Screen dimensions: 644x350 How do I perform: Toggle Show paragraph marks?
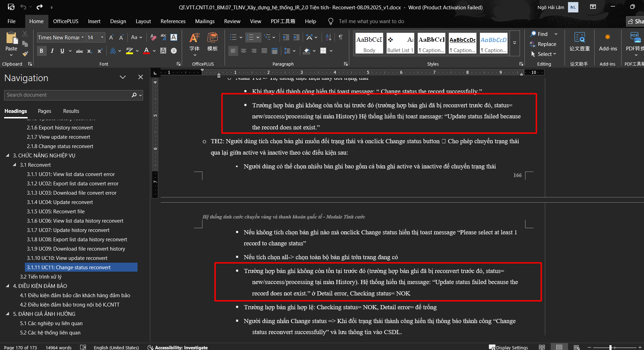(x=341, y=37)
